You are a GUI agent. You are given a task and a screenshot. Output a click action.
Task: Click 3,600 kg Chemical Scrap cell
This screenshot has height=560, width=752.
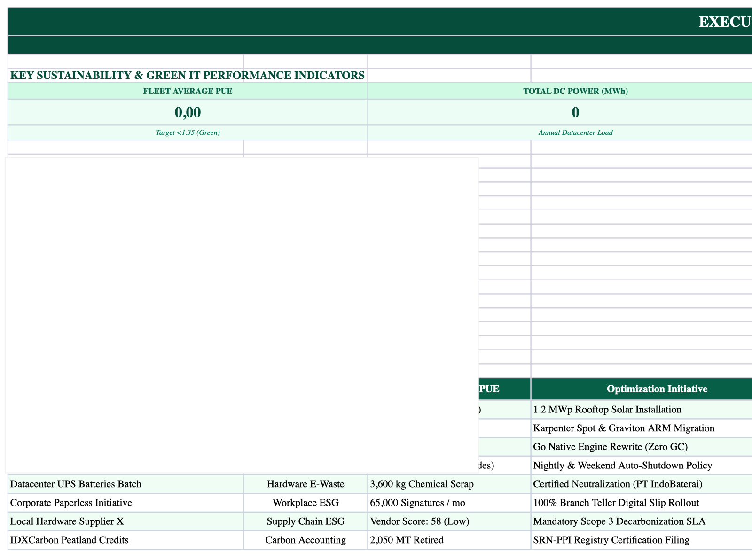[x=449, y=484]
